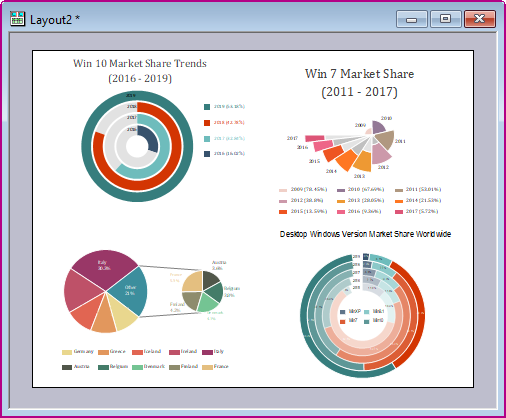Select the 2014 (21.53%) legend entry
The width and height of the screenshot is (506, 418).
pyautogui.click(x=418, y=201)
